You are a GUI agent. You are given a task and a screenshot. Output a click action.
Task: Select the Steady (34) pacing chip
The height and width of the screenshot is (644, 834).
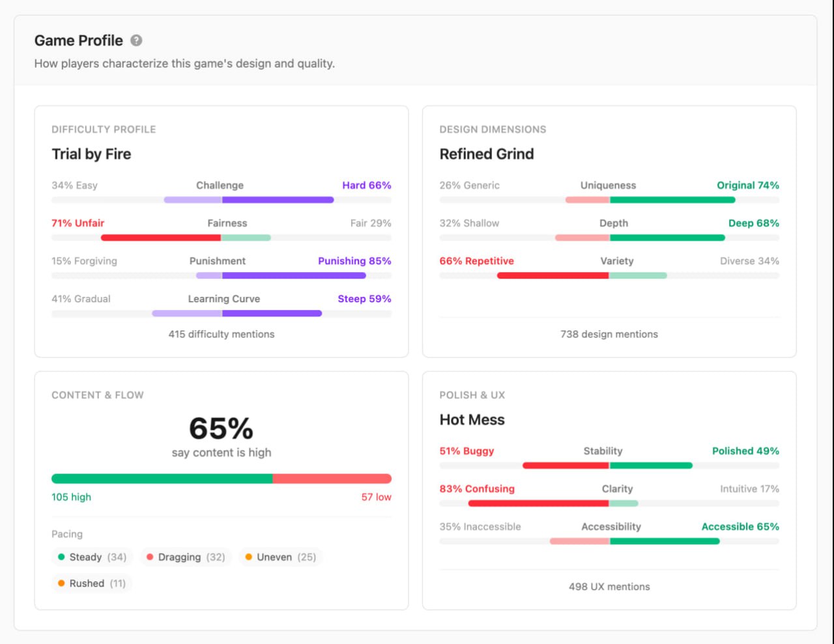tap(92, 557)
